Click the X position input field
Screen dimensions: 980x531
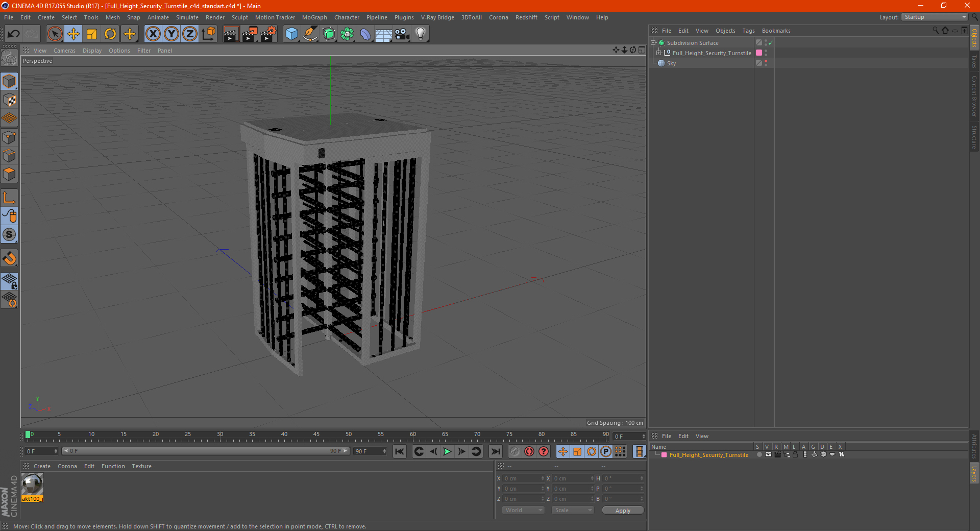pyautogui.click(x=523, y=478)
